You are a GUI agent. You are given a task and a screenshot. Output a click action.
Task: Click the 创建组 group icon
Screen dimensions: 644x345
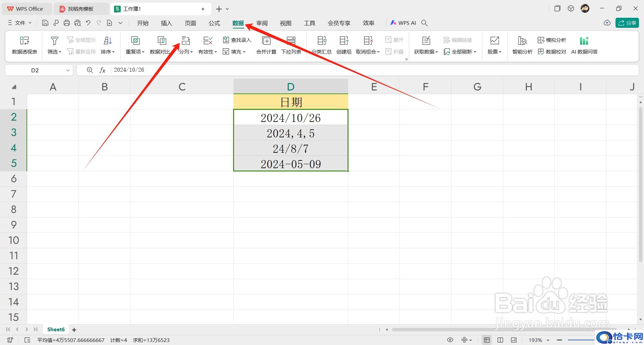pos(344,41)
